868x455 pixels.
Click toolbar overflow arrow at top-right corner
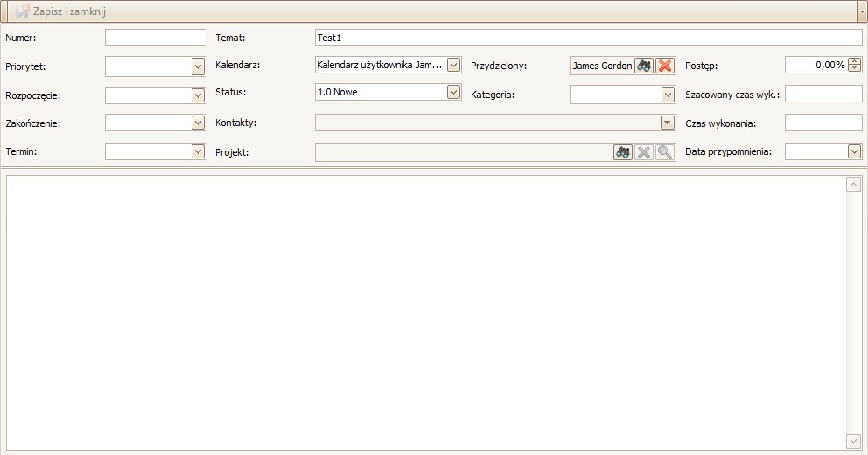pyautogui.click(x=861, y=12)
